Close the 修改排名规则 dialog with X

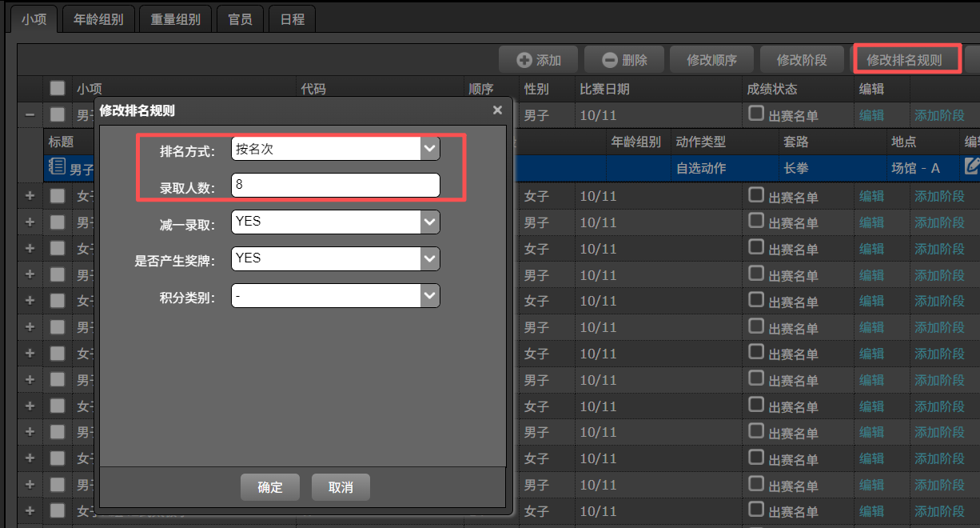tap(497, 110)
